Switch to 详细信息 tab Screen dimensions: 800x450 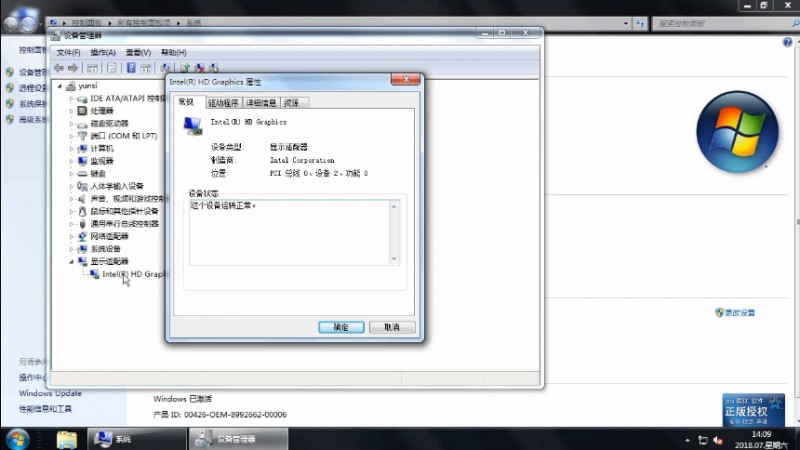click(x=261, y=103)
